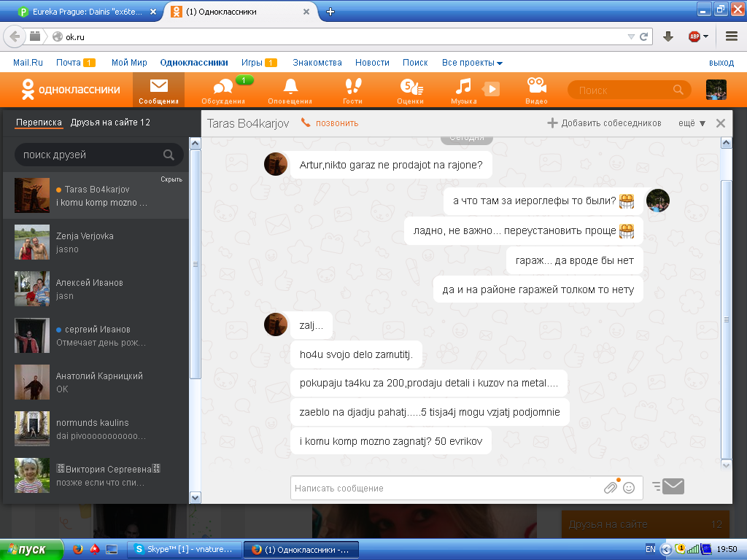The image size is (747, 560).
Task: Click magnifier in orange Поиск field
Action: click(678, 90)
